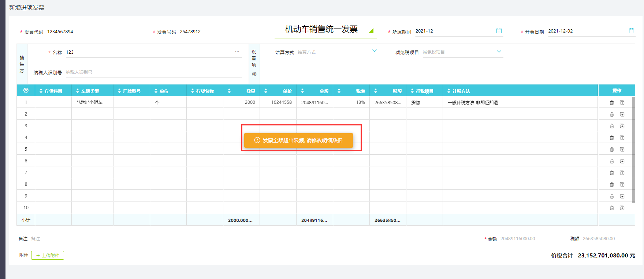Viewport: 644px width, 279px height.
Task: Click the table column settings gear icon
Action: tap(26, 90)
